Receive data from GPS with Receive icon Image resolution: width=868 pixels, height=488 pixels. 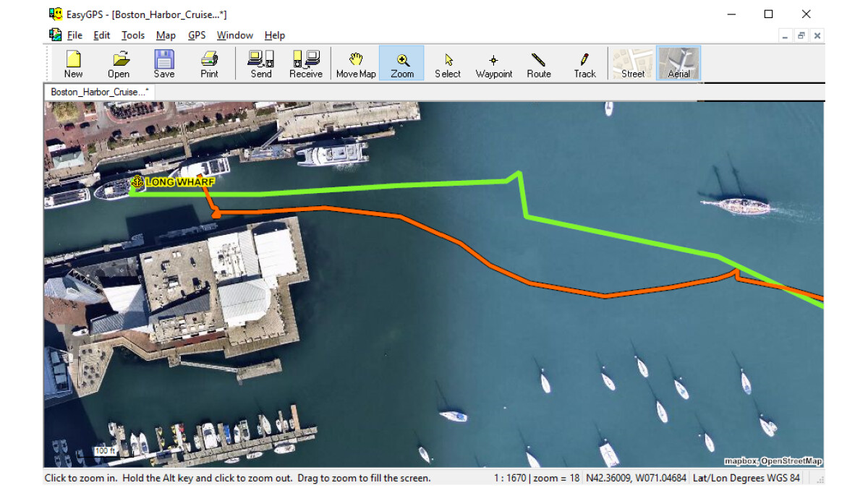pyautogui.click(x=305, y=64)
